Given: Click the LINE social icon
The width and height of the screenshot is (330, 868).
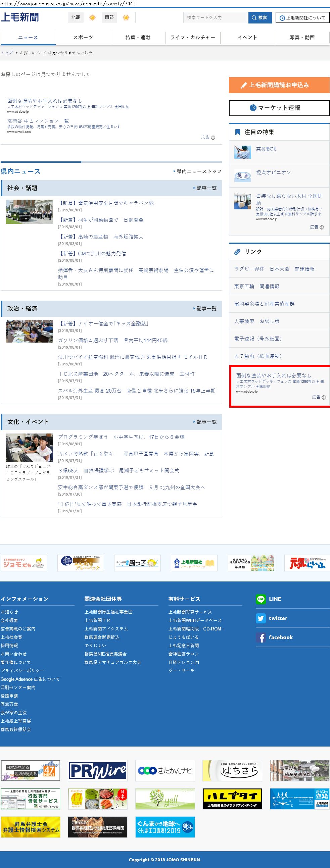Looking at the screenshot, I should pos(261,599).
